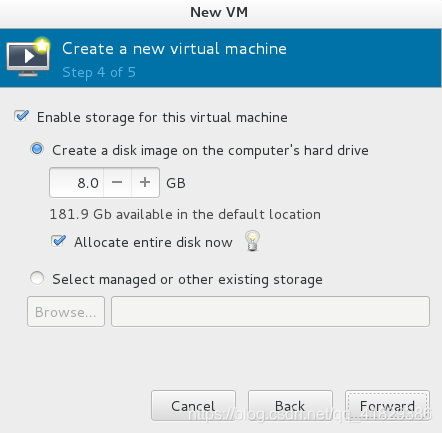Click the New VM window title bar
Image resolution: width=442 pixels, height=433 pixels.
pos(219,13)
